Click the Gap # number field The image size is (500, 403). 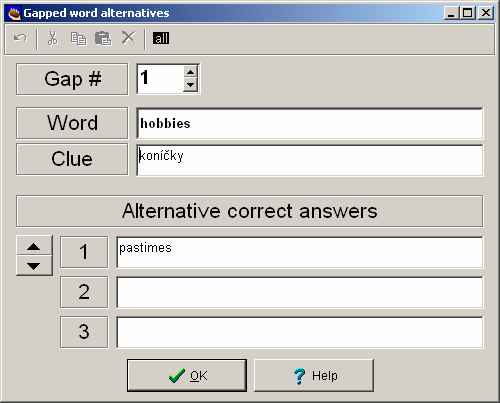(160, 79)
